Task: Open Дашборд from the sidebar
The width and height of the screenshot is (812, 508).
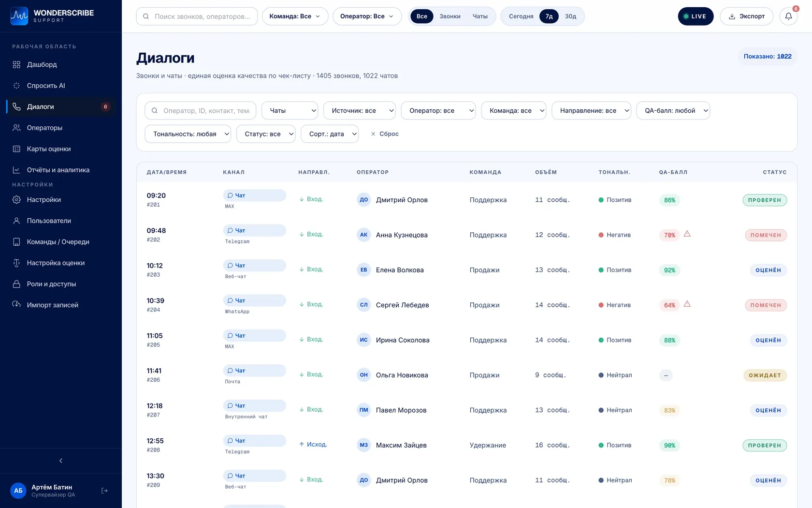Action: [x=61, y=65]
